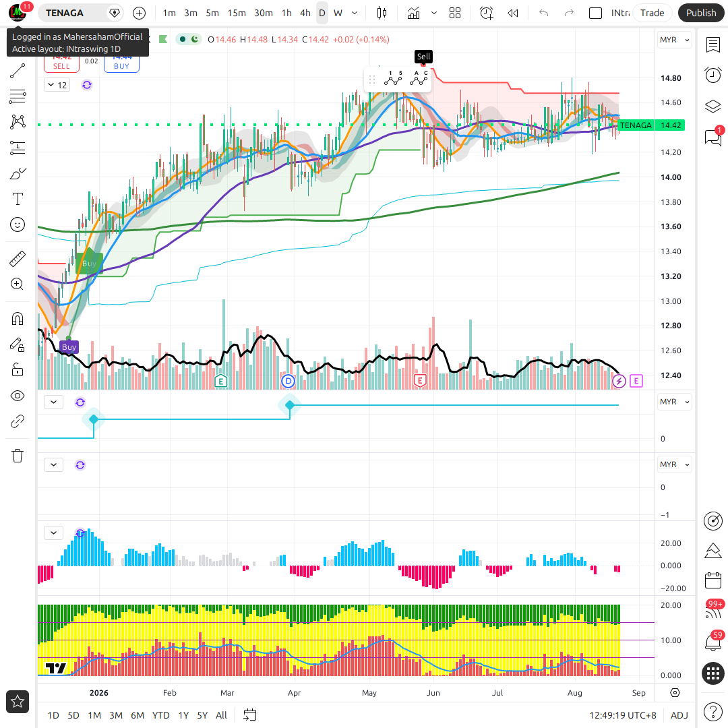Select the D daily timeframe
Screen dimensions: 728x728
point(322,13)
